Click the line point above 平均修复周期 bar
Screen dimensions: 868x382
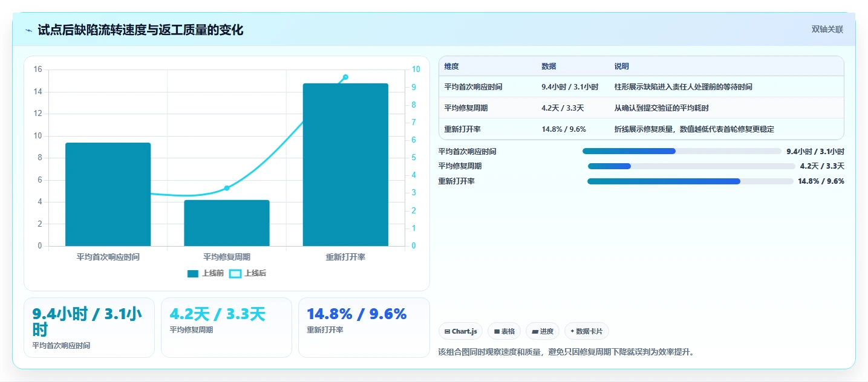227,188
